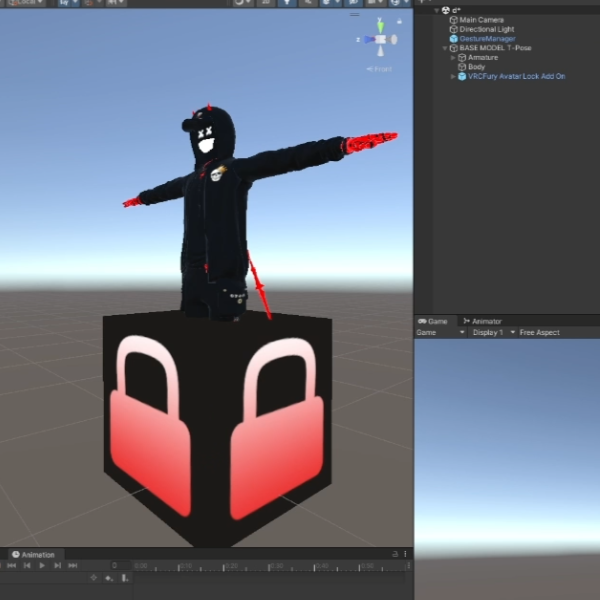Click the VRCFury blue prefab icon

pyautogui.click(x=462, y=76)
